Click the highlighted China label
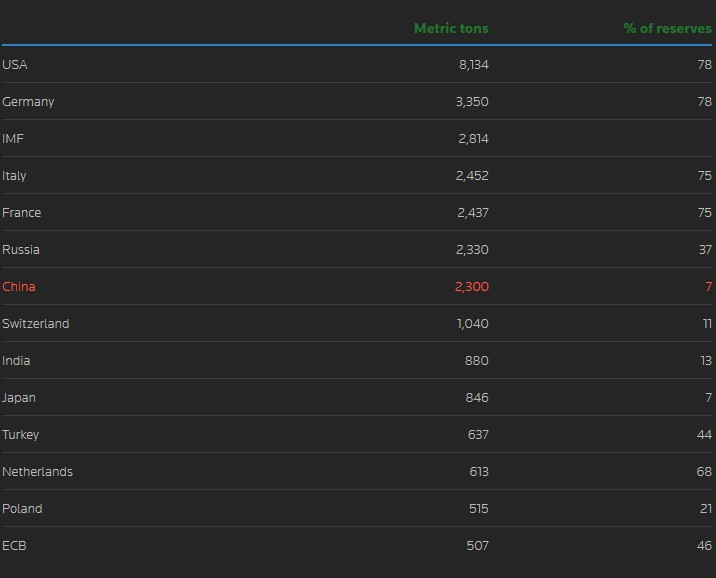Screen dimensions: 716x578 tap(19, 287)
